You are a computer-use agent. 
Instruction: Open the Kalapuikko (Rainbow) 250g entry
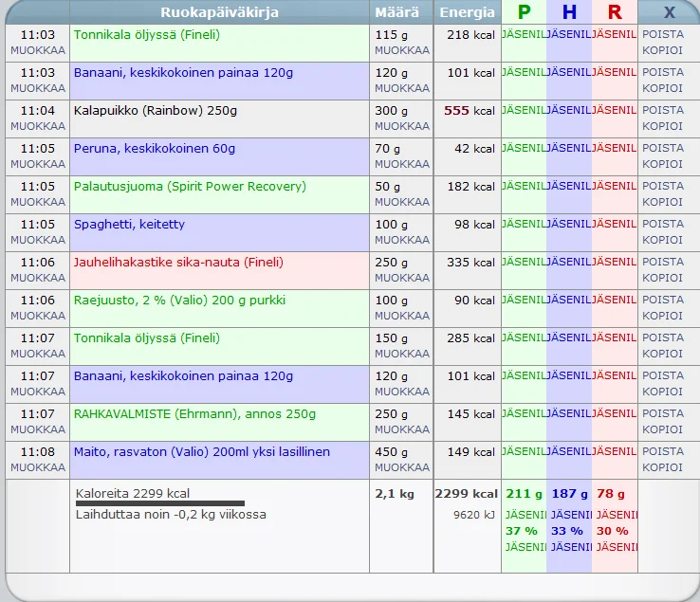[x=156, y=111]
